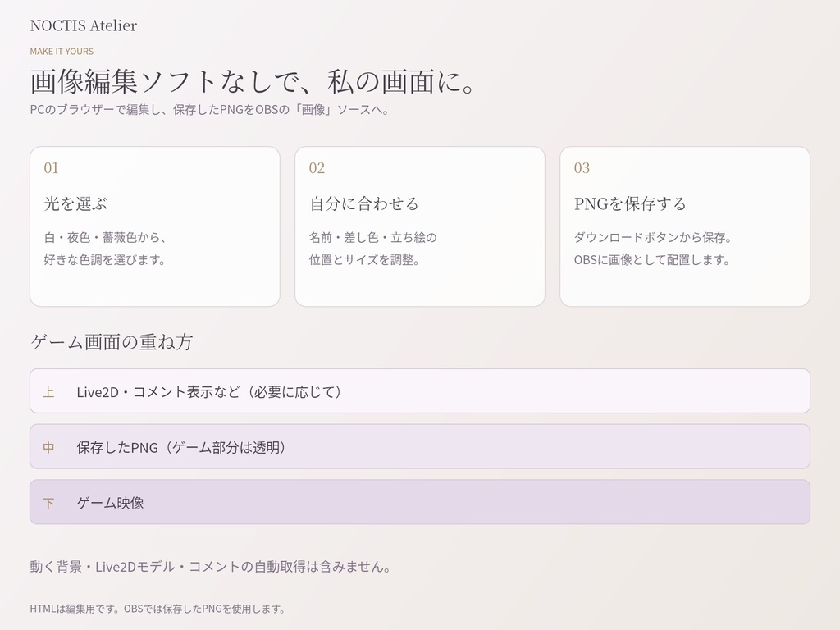Click the text 名前・差し色・立ち絵の
The width and height of the screenshot is (840, 630).
(x=373, y=237)
